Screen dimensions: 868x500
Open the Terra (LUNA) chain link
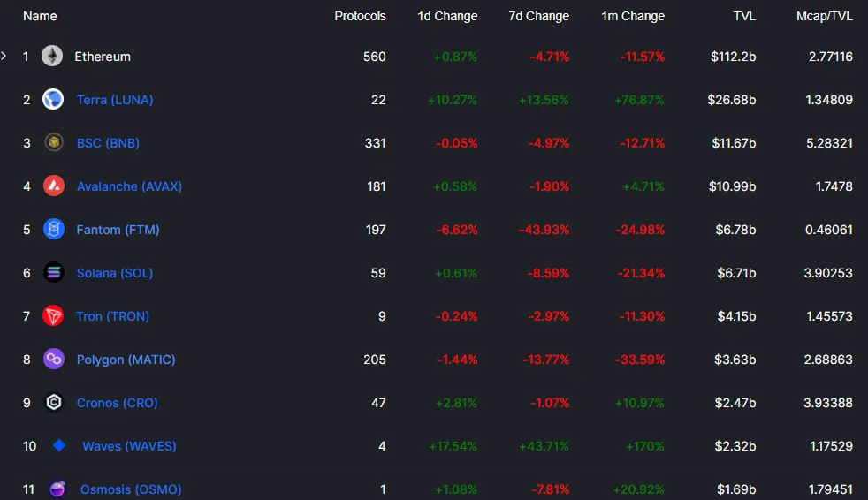115,100
